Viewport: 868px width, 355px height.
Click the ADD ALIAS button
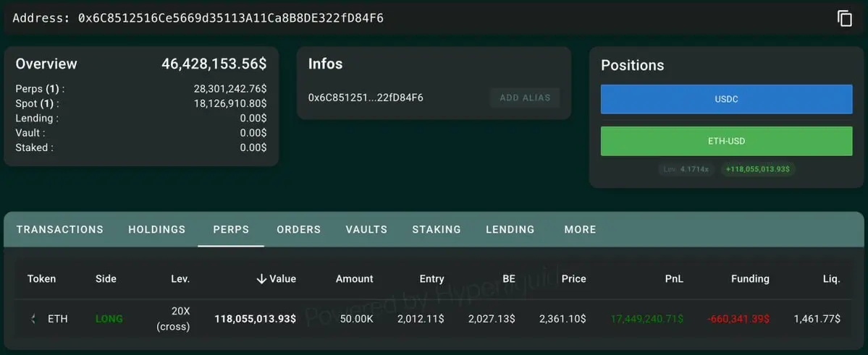(x=525, y=98)
